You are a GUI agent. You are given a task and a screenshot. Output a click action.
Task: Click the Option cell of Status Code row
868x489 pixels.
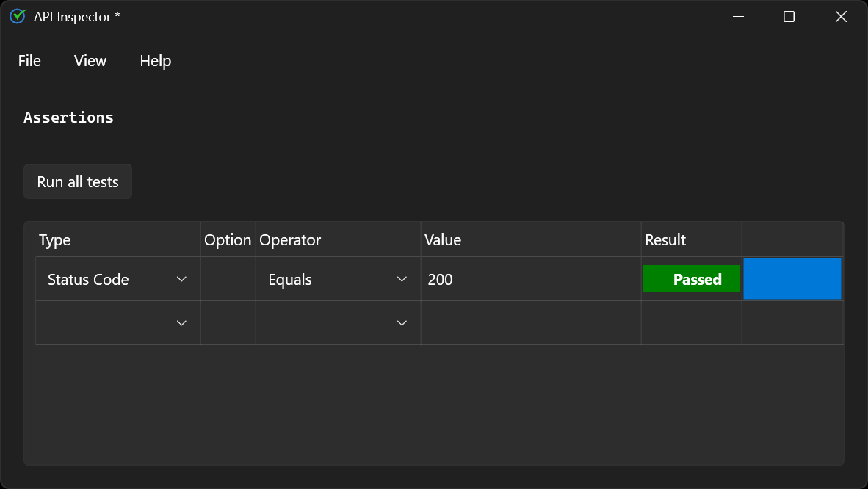click(x=228, y=279)
